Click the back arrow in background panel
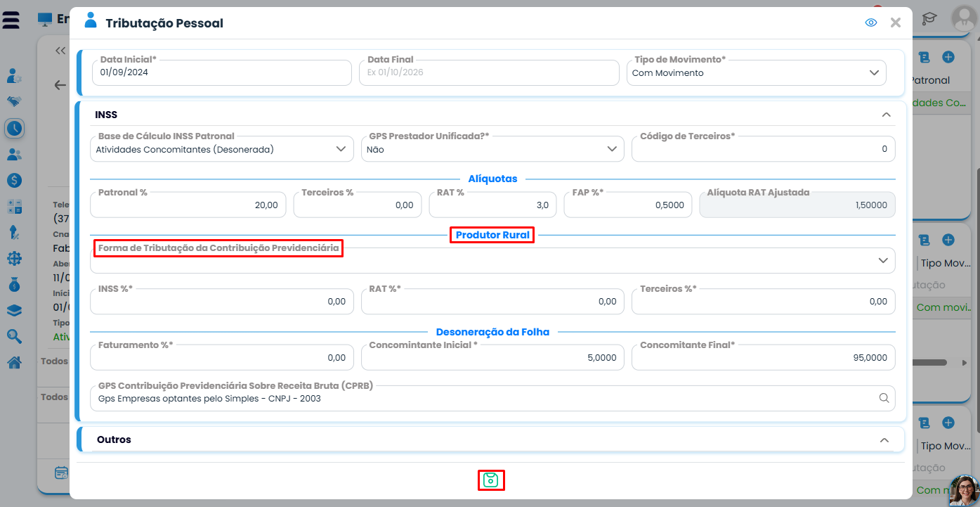This screenshot has height=507, width=980. (60, 85)
